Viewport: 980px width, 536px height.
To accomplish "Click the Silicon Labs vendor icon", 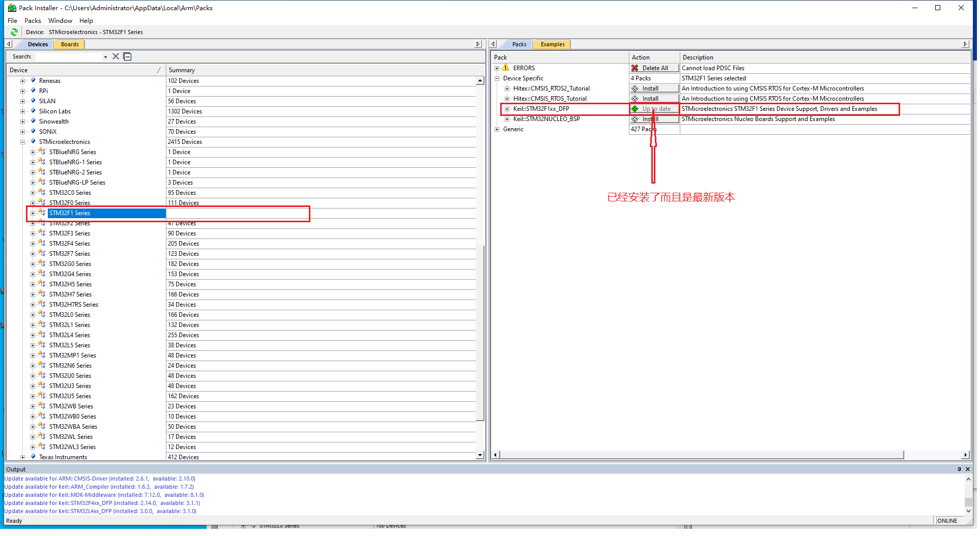I will (33, 111).
